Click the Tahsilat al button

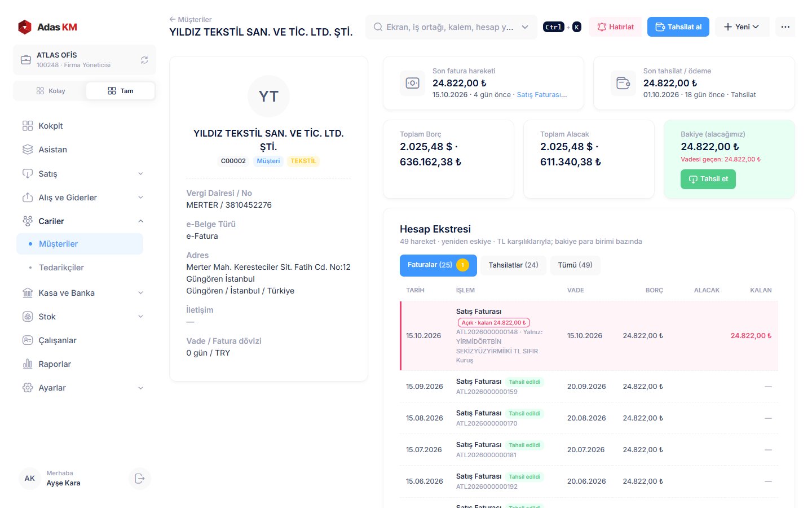point(678,27)
